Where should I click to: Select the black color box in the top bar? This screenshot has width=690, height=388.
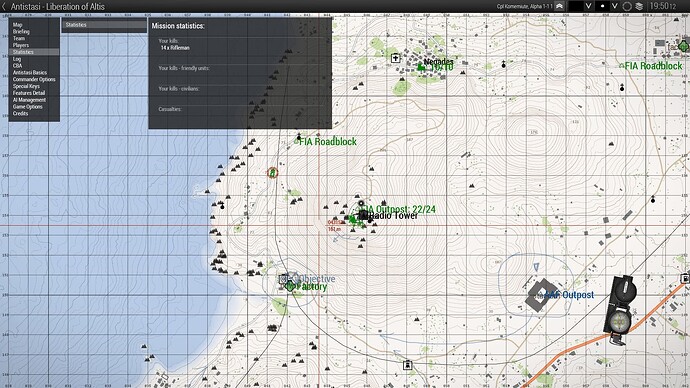coord(576,6)
